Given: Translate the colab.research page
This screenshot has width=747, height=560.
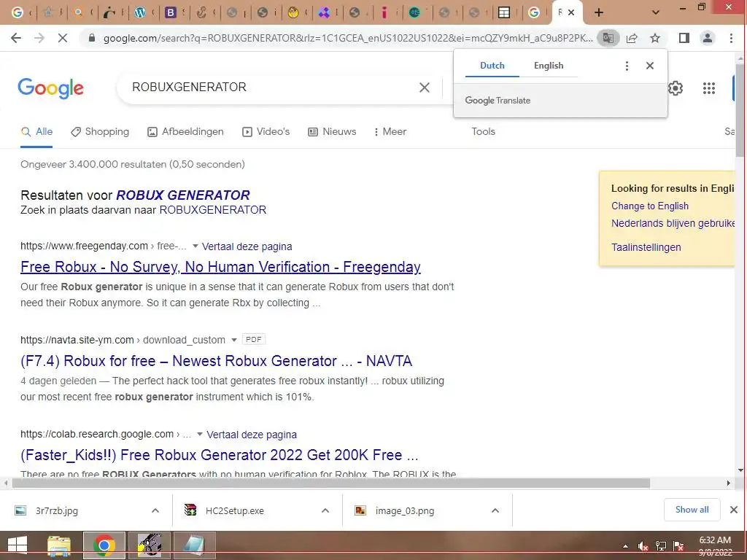Looking at the screenshot, I should [x=252, y=435].
